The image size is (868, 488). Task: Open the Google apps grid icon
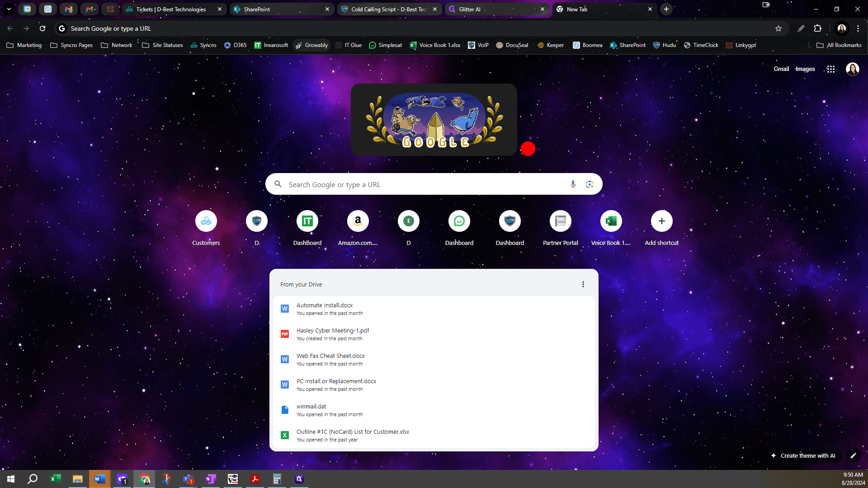(x=830, y=69)
